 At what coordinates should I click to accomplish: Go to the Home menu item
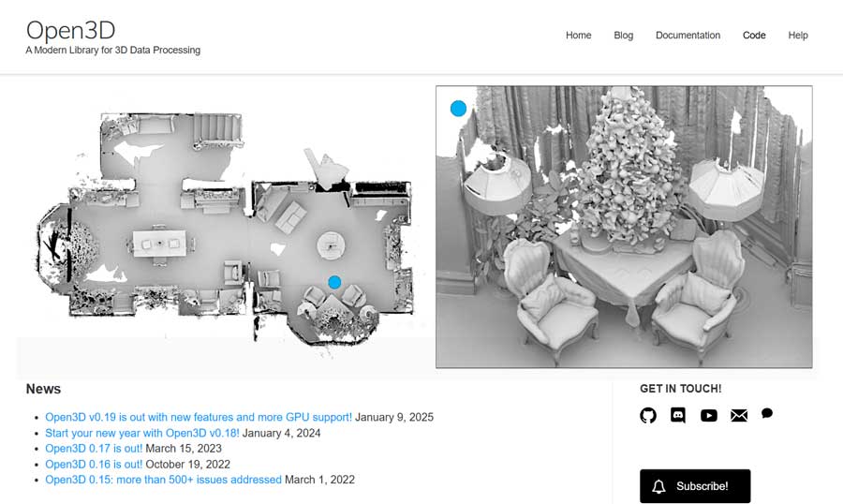(x=578, y=36)
